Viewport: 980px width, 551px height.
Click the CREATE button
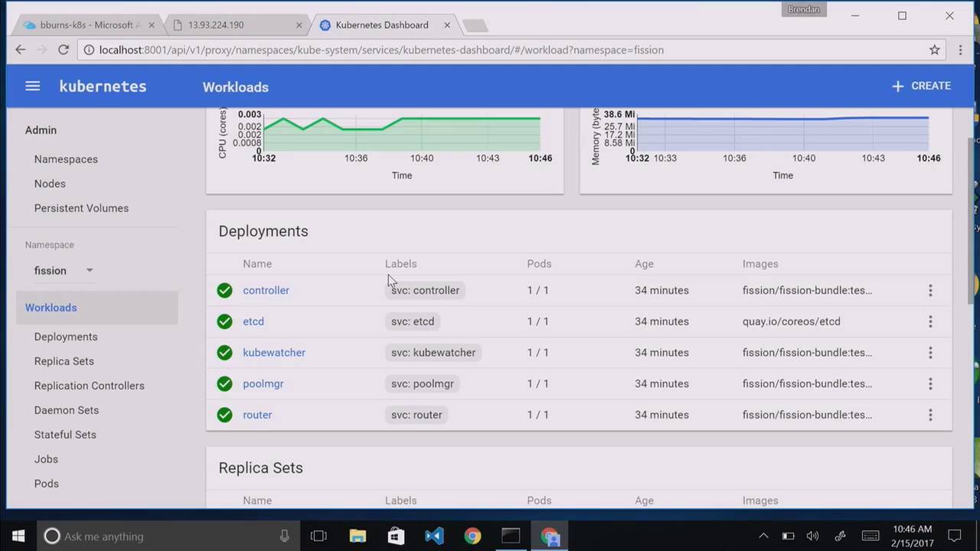[921, 86]
